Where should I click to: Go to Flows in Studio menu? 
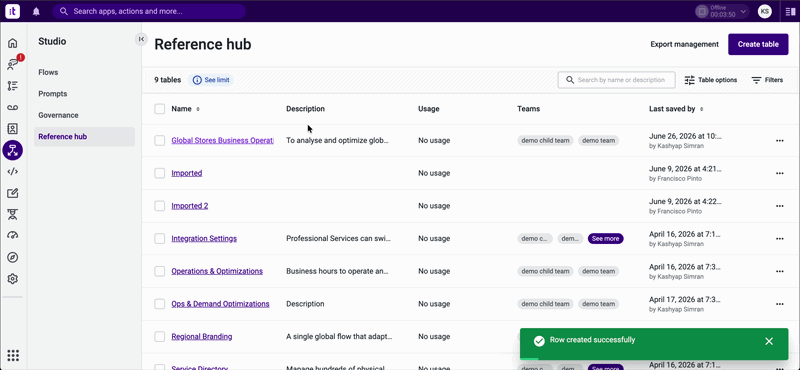[x=48, y=72]
